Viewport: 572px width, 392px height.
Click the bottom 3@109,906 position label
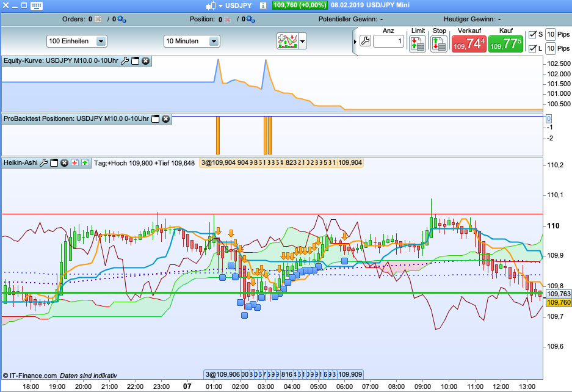pos(223,374)
